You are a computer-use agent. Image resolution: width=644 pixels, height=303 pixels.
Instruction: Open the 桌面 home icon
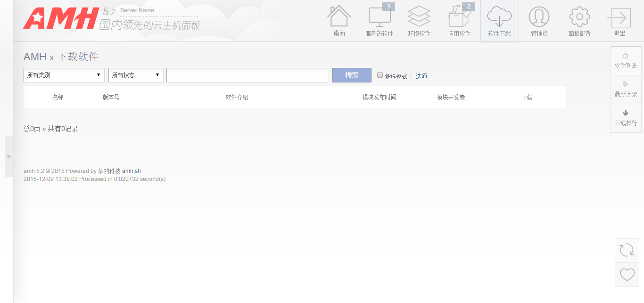coord(339,16)
